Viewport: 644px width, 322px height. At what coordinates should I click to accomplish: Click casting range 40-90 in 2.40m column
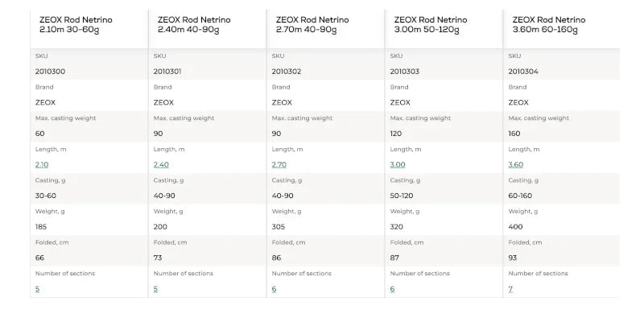[x=164, y=196]
